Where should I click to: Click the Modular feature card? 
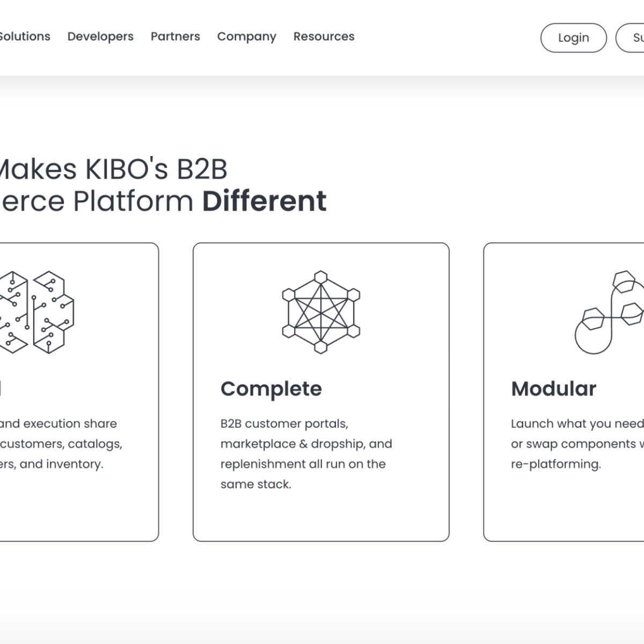563,392
